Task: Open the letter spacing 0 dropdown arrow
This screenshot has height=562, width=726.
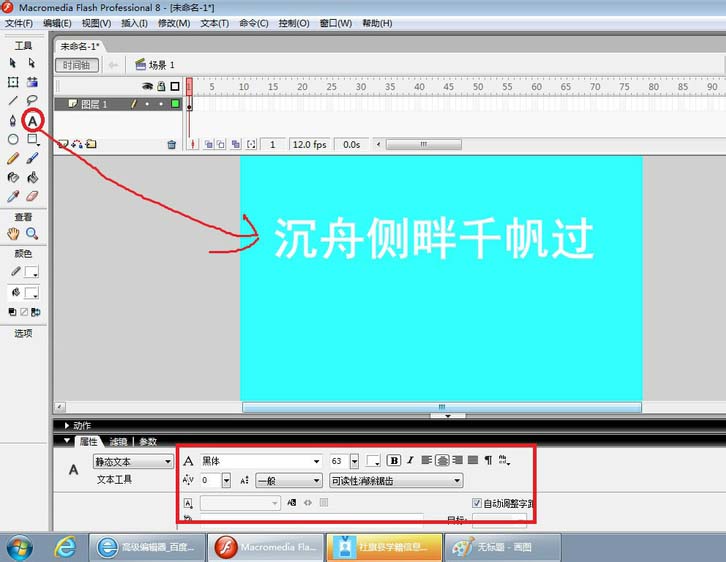Action: (226, 481)
